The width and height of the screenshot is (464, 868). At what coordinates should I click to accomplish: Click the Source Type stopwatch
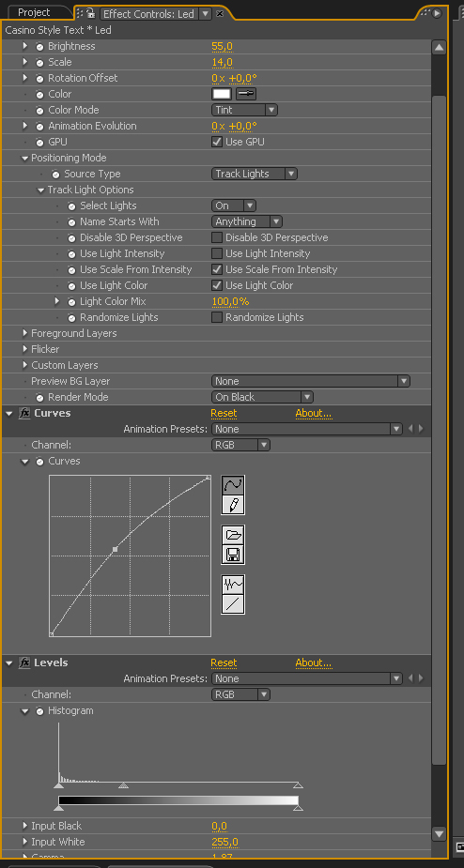point(56,175)
